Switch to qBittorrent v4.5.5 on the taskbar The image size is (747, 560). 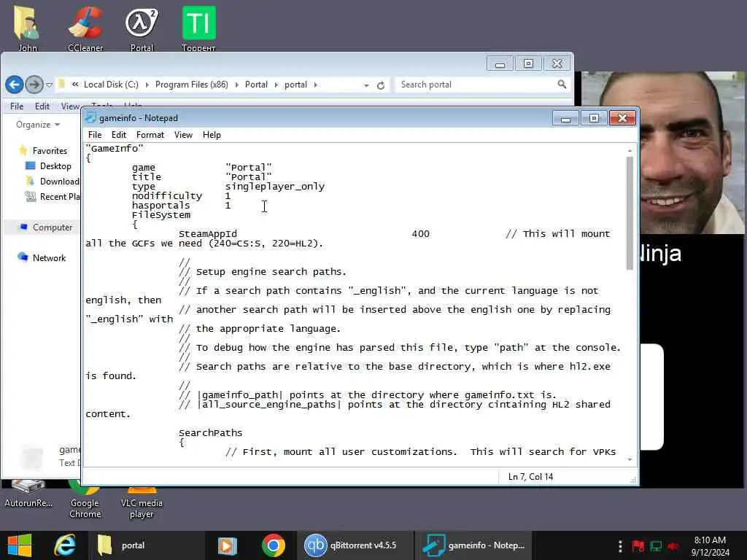click(356, 545)
